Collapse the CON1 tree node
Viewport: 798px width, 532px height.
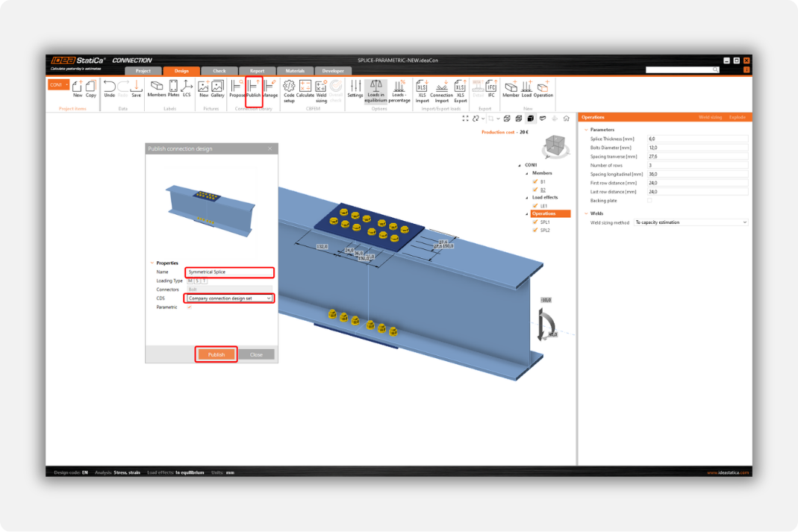tap(520, 166)
